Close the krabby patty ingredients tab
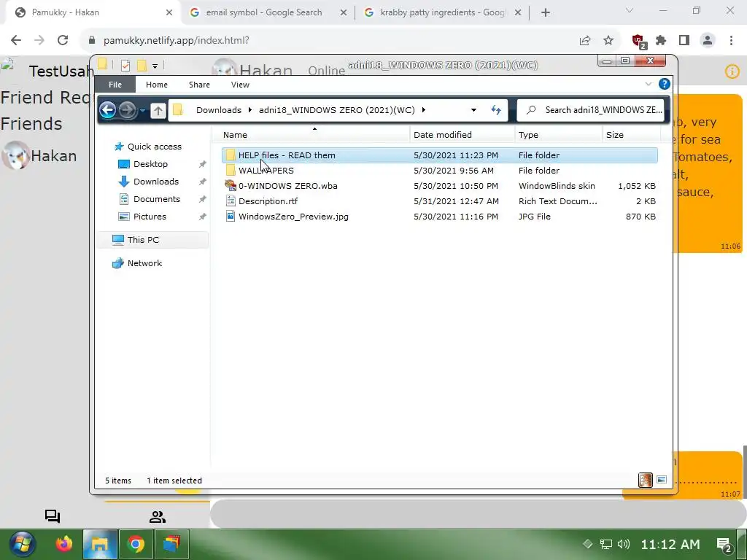The image size is (747, 560). pos(518,13)
